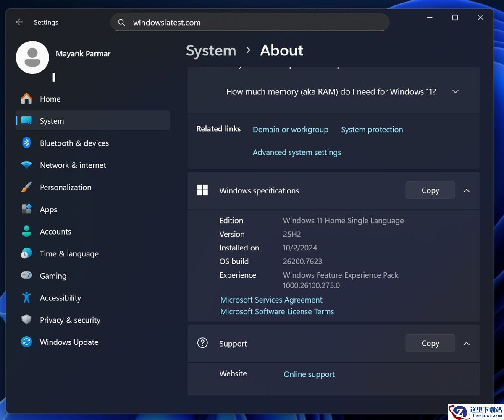
Task: Select the Network & internet Wi-Fi icon
Action: point(26,165)
